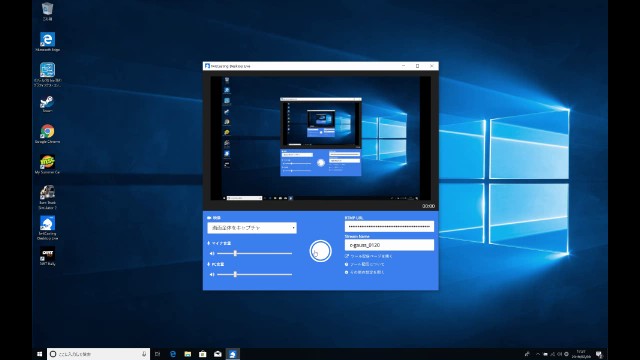Click the PC volume slider handle

[x=235, y=275]
